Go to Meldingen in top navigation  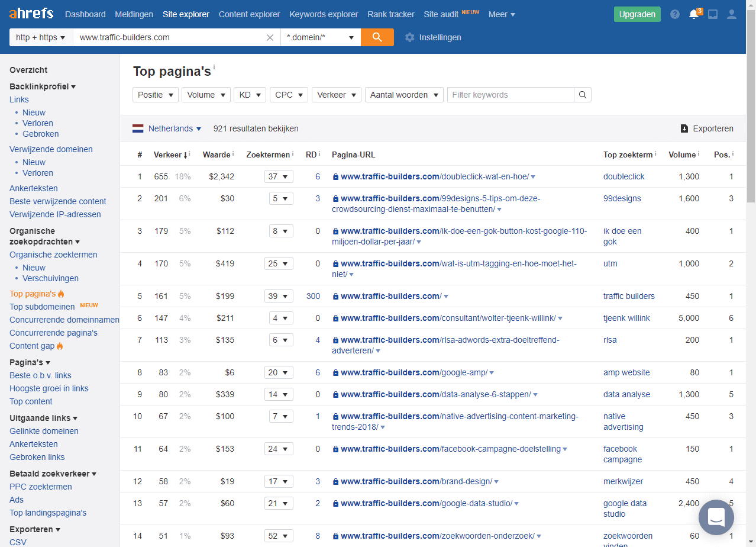tap(134, 14)
